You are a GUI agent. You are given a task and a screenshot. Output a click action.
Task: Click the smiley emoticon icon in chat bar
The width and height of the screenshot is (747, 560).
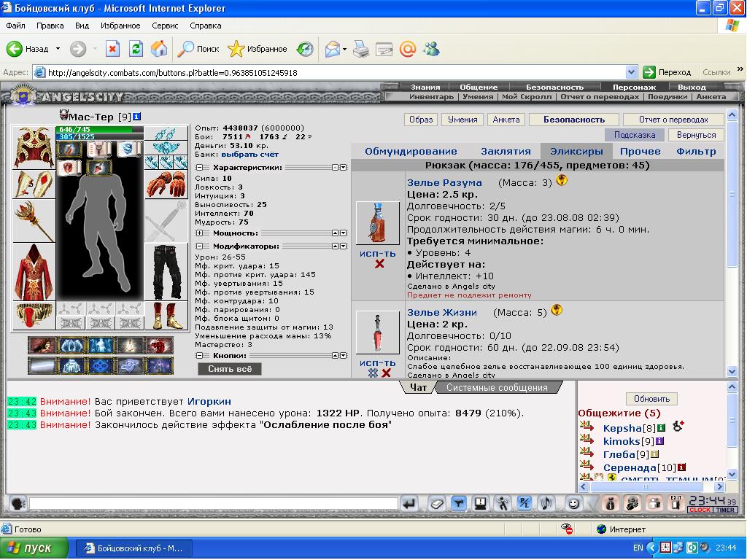(573, 503)
